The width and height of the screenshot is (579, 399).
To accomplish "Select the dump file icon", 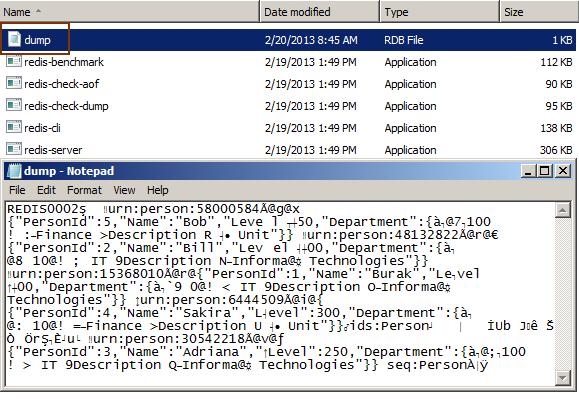I will [x=14, y=39].
